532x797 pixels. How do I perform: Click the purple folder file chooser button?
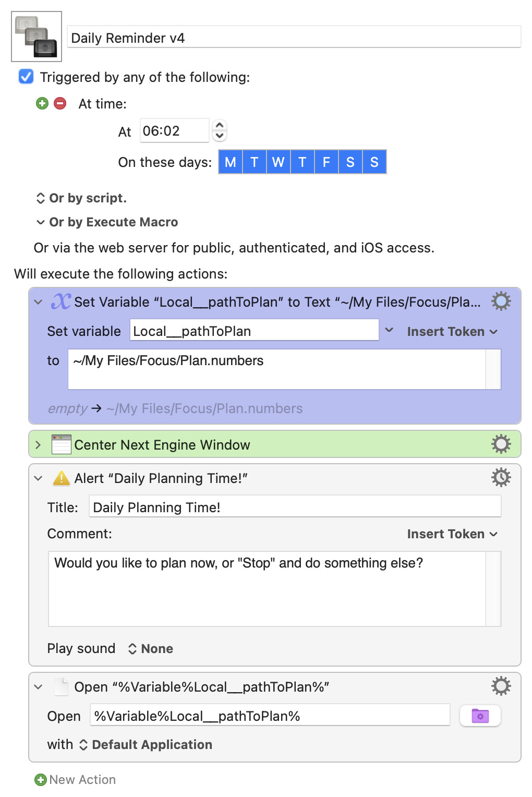480,716
